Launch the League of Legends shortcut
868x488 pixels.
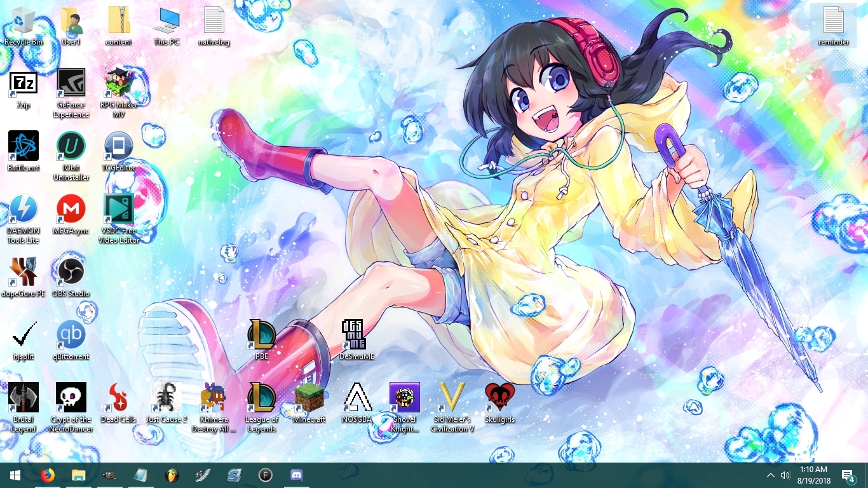pos(262,407)
